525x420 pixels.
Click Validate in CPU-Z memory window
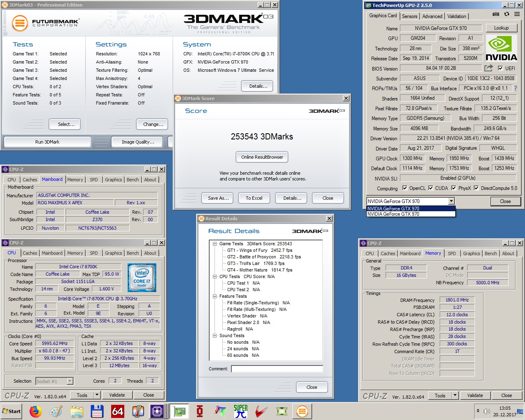point(475,395)
